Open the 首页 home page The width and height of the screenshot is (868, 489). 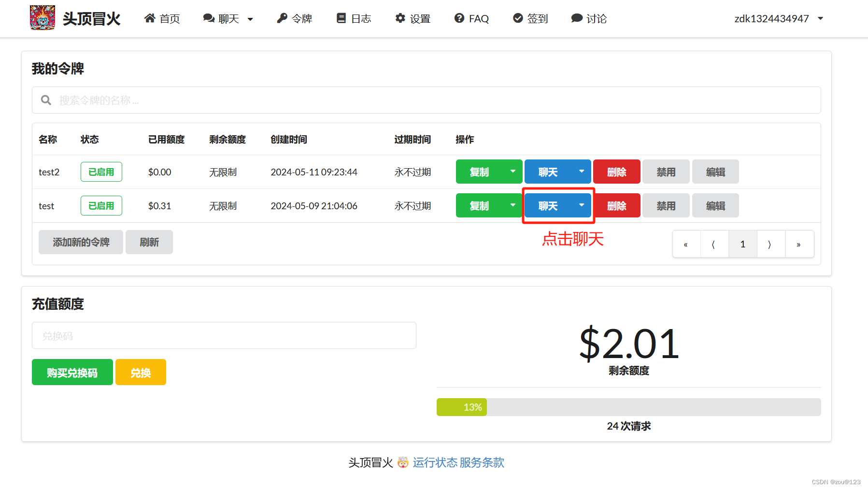tap(162, 18)
